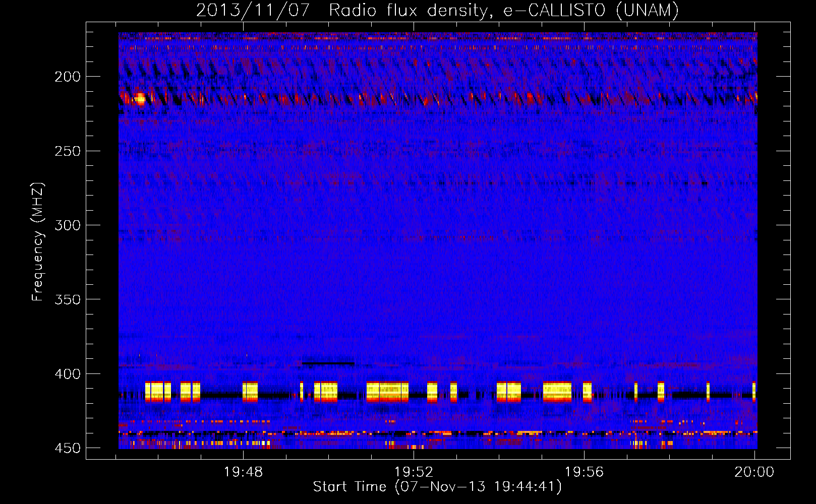Image resolution: width=816 pixels, height=504 pixels.
Task: Click the 400 frequency tick label
Action: pos(68,374)
